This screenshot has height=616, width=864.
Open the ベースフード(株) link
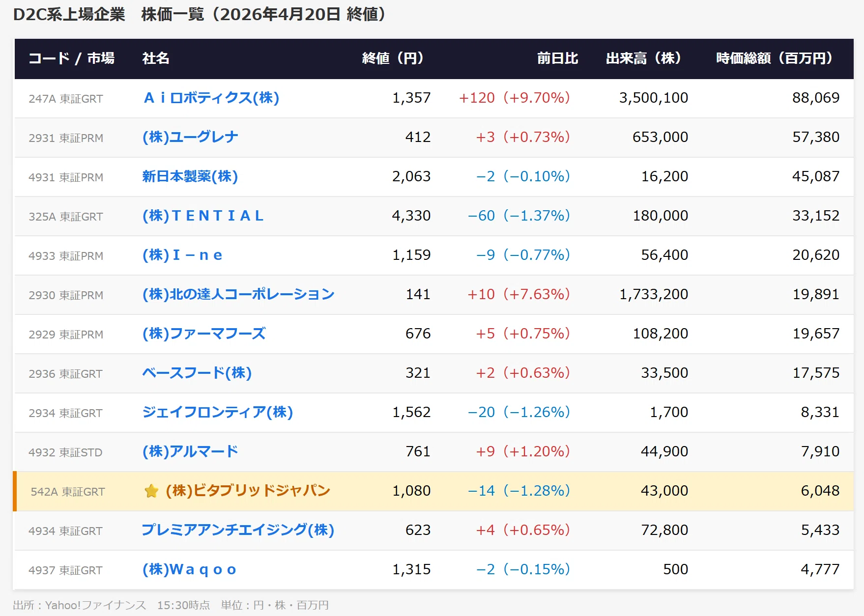tap(197, 373)
